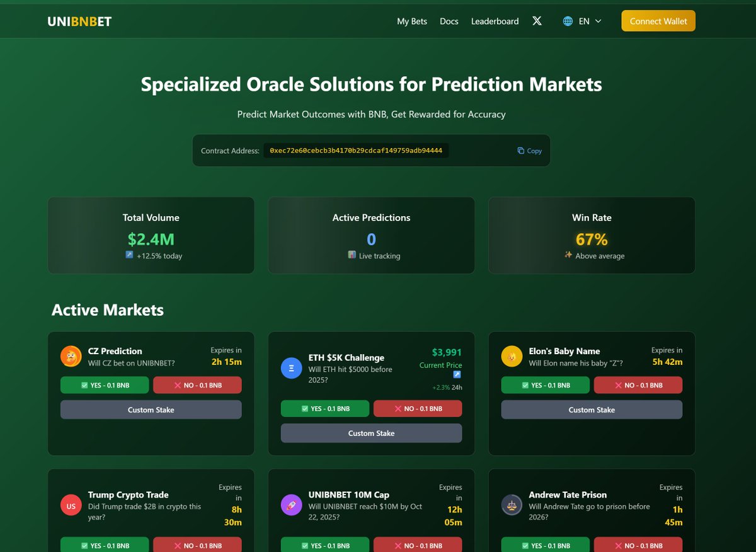
Task: Click the ETH current price trend arrow icon
Action: click(457, 375)
